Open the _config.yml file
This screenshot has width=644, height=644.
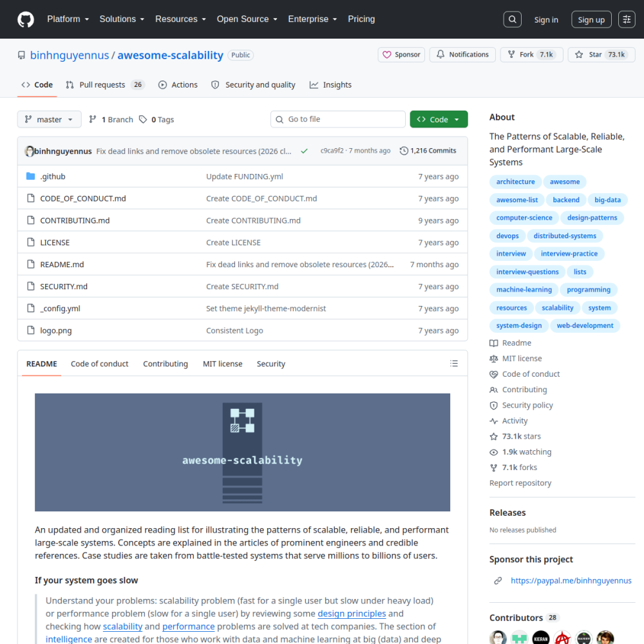tap(60, 308)
